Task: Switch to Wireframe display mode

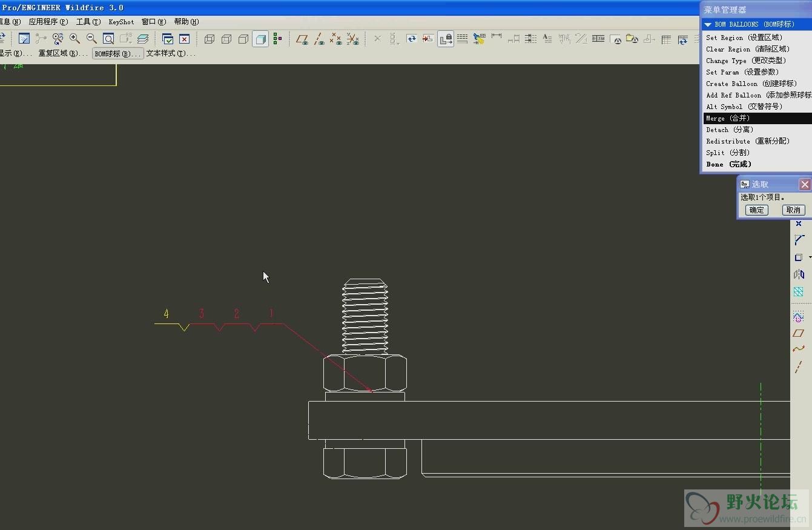Action: 210,39
